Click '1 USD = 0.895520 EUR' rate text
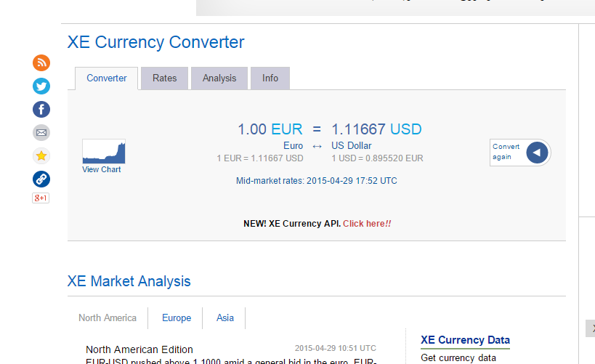 [377, 158]
